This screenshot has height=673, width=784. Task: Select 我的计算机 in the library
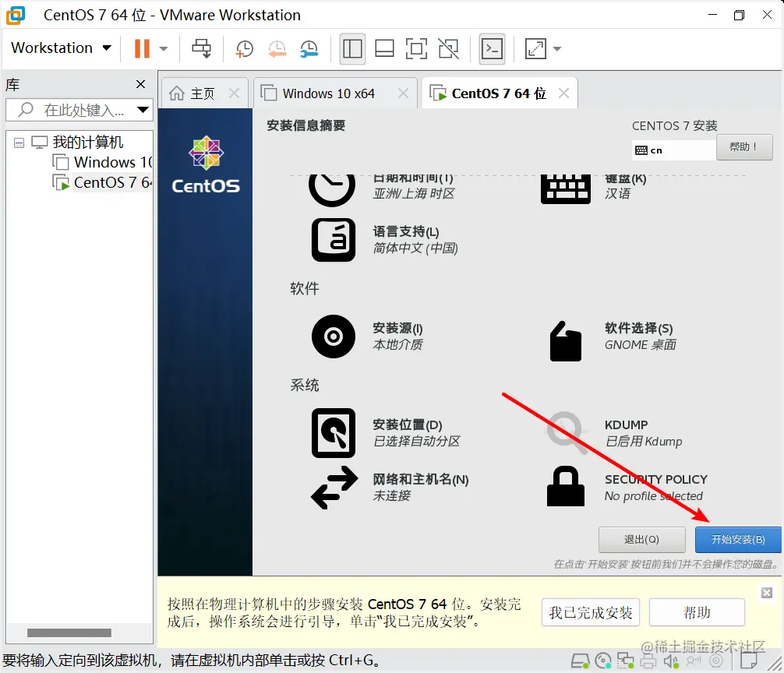[88, 143]
